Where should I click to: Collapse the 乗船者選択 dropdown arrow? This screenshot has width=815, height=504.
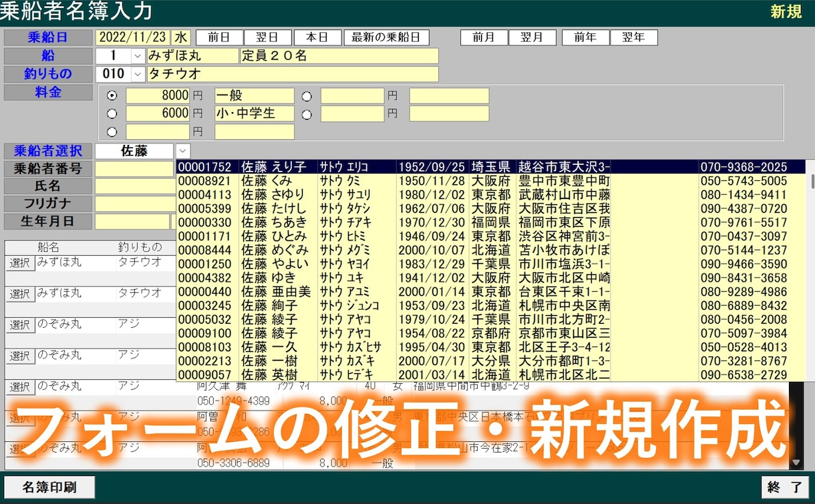pos(183,152)
